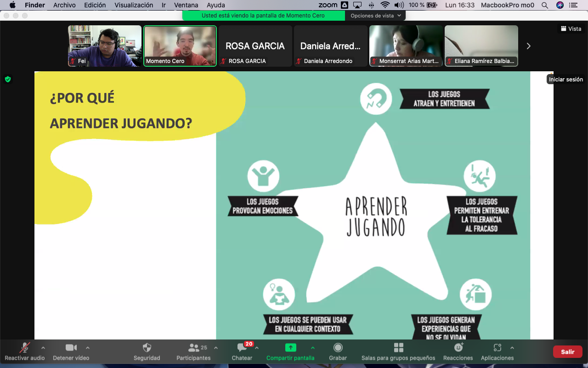
Task: Click the falling-person icon on the slide
Action: click(480, 176)
